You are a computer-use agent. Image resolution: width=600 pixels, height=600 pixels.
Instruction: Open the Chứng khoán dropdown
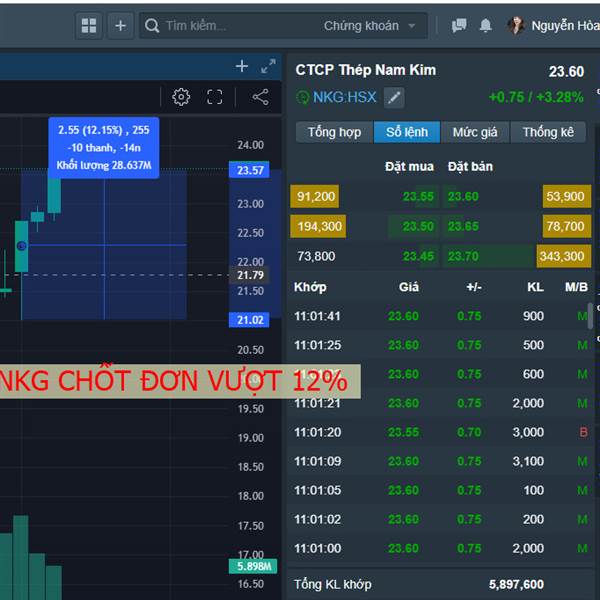[x=369, y=26]
